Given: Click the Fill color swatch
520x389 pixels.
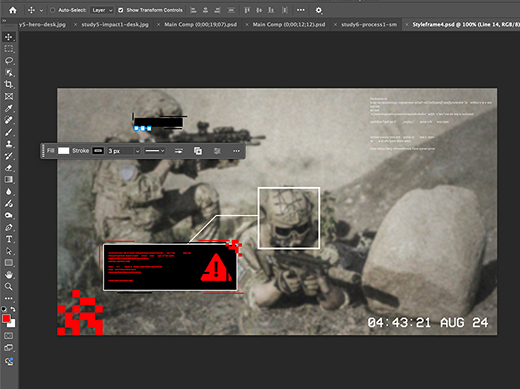Looking at the screenshot, I should click(63, 151).
